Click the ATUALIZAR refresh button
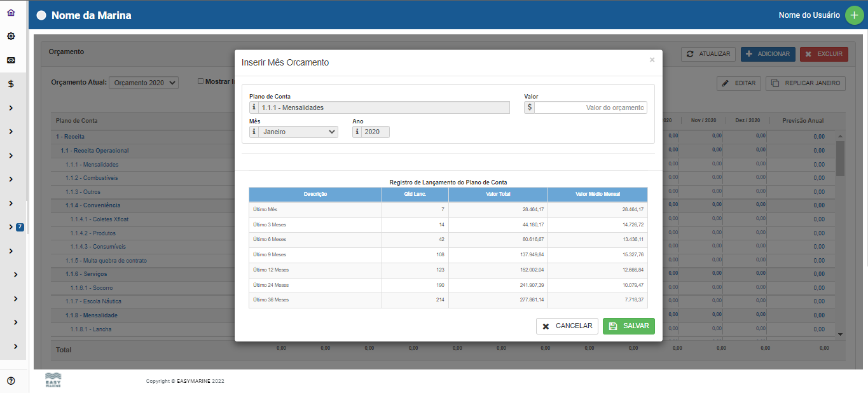 (x=708, y=54)
